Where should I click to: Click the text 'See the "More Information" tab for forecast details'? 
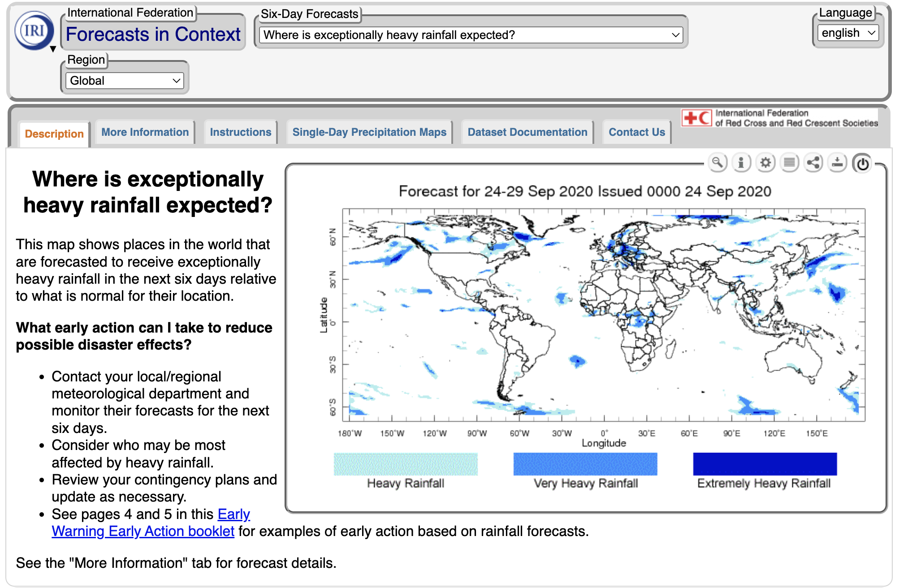[x=176, y=563]
